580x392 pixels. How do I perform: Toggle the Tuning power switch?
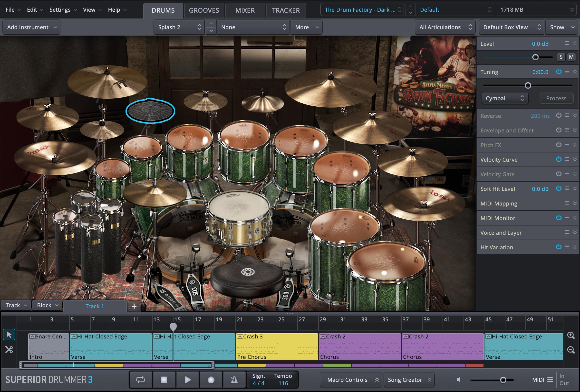pos(559,72)
